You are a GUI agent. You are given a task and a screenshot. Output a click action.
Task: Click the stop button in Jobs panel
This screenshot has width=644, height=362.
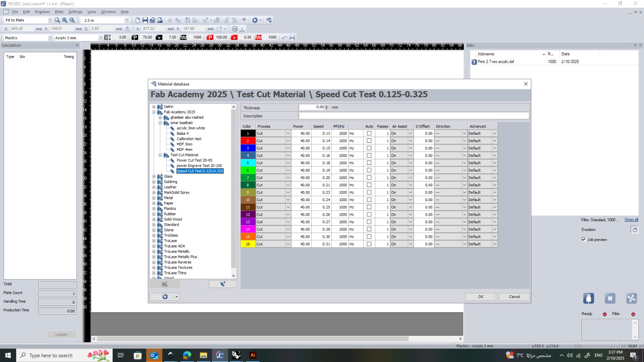click(x=610, y=298)
